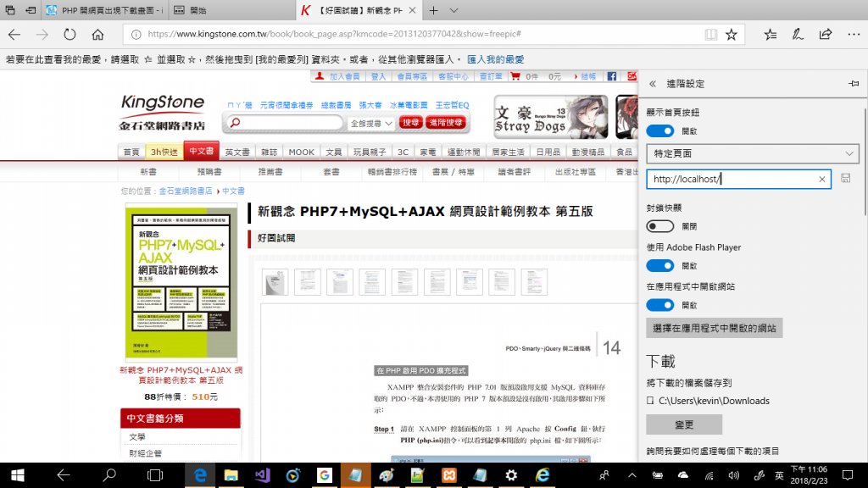Open Windows Start menu
The image size is (868, 488).
tap(17, 475)
